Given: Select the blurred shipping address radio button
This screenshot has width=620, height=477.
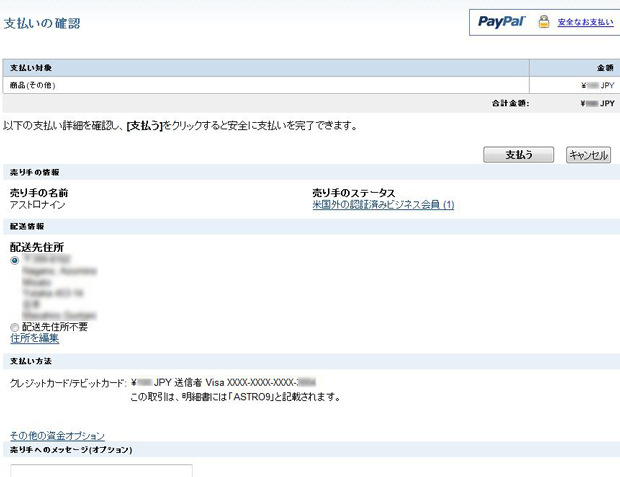Looking at the screenshot, I should click(15, 260).
